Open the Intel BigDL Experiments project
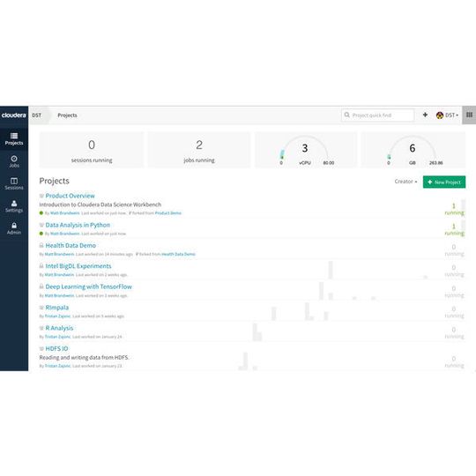The image size is (476, 476). click(78, 266)
